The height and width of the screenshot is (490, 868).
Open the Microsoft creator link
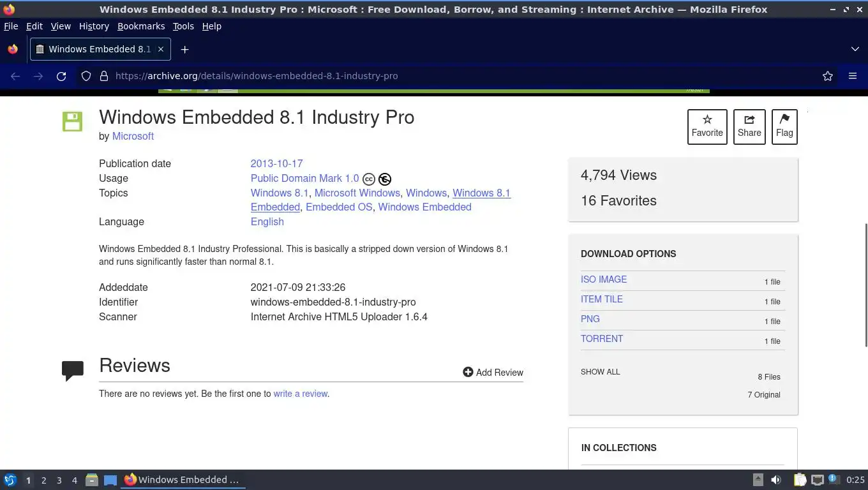133,136
